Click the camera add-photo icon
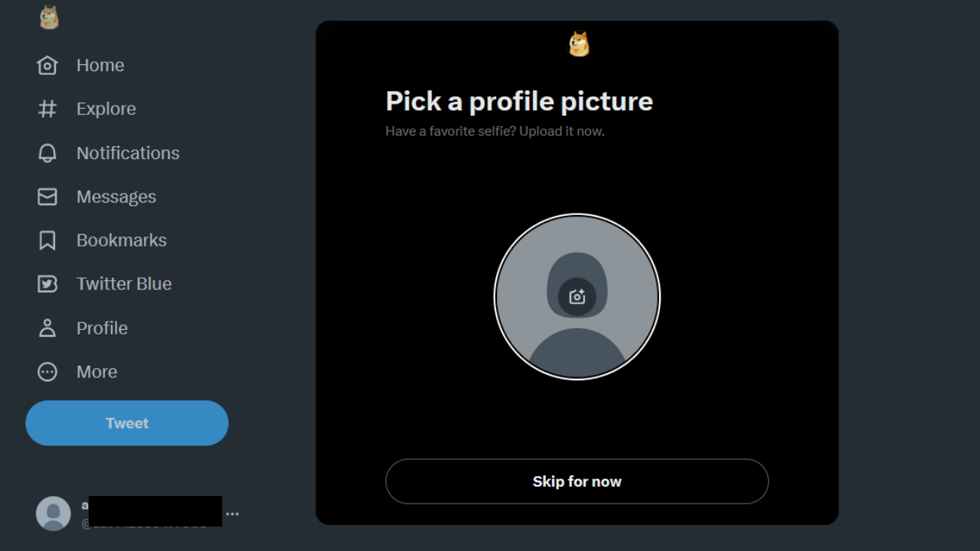The image size is (980, 551). (577, 297)
